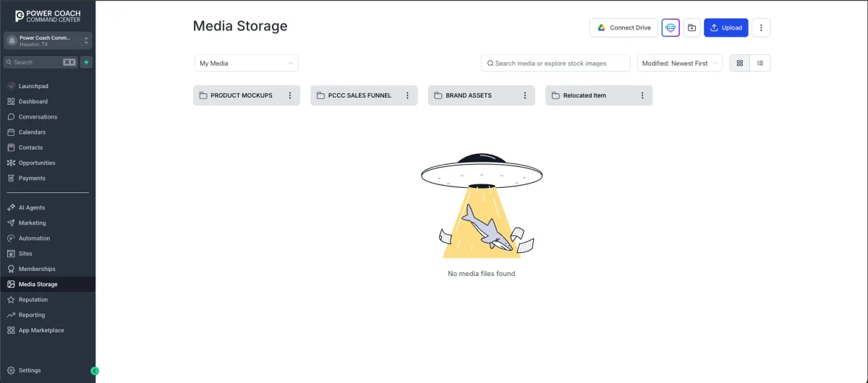
Task: Click the Media Storage page heading
Action: (x=240, y=26)
